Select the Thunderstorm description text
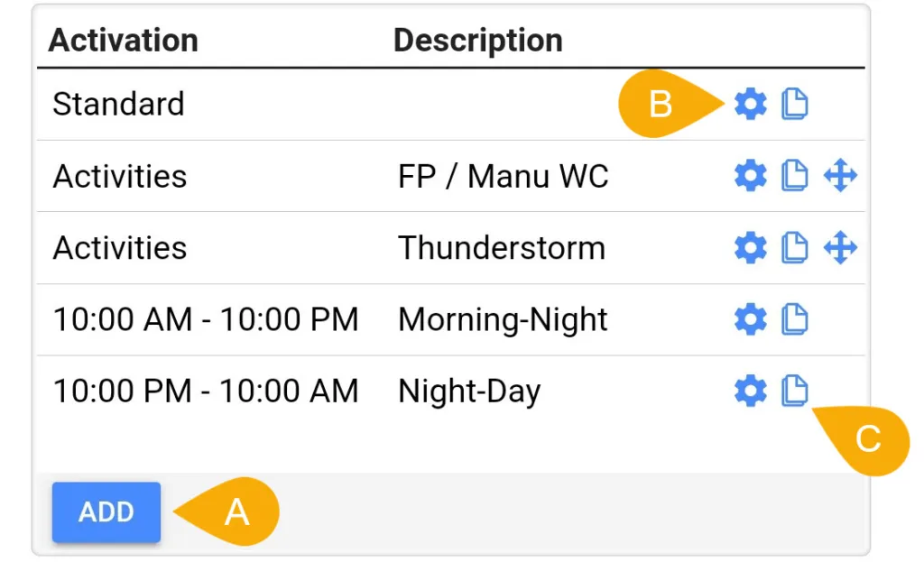Image resolution: width=924 pixels, height=562 pixels. (502, 248)
